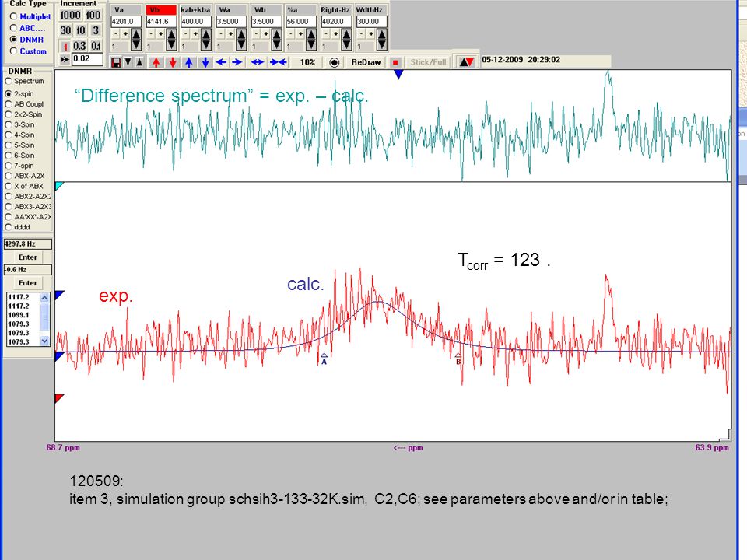Click the blue horizontal compress arrows icon
The image size is (747, 560).
coord(279,62)
